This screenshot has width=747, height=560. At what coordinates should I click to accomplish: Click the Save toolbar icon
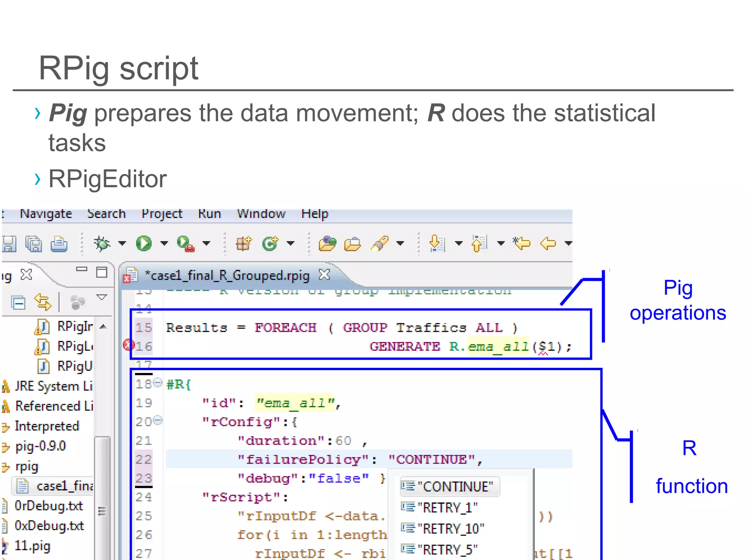pos(9,244)
